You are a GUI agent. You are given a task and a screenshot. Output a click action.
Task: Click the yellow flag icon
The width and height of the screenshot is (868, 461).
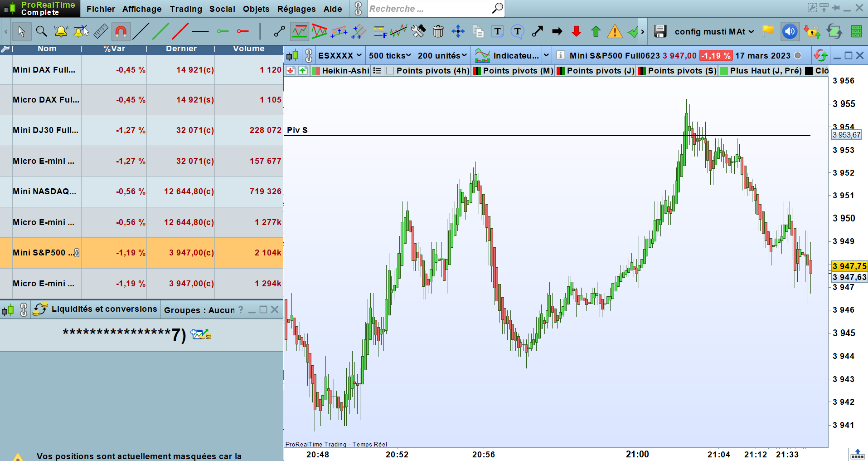768,31
